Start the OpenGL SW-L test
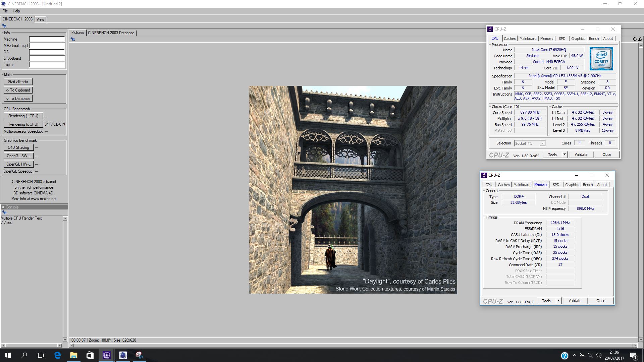The image size is (644, 362). point(18,156)
